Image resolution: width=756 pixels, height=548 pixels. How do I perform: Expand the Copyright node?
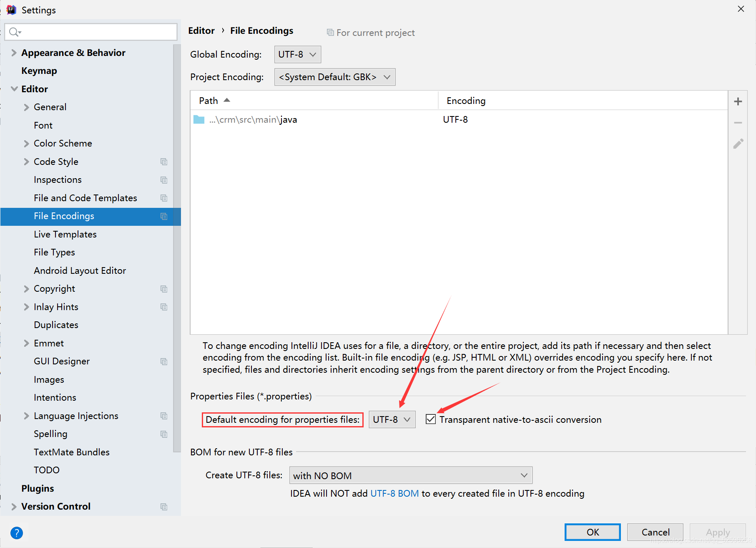click(26, 289)
